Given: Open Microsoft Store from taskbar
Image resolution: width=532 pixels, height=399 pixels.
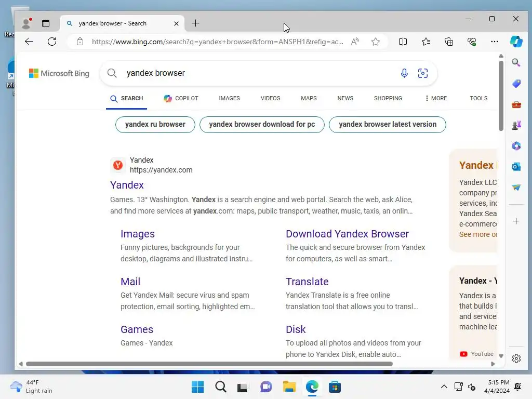Looking at the screenshot, I should [x=335, y=387].
